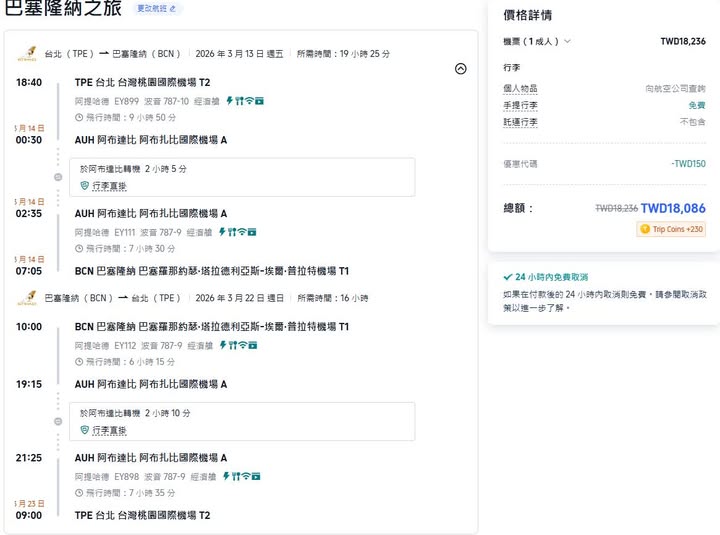The image size is (720, 535).
Task: Click the 手提行李 baggage label
Action: (x=520, y=105)
